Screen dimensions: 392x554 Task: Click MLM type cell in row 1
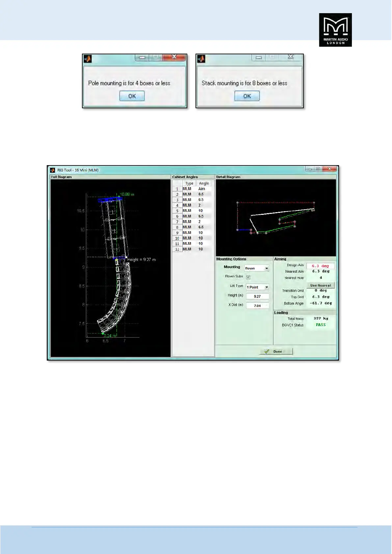tap(189, 189)
